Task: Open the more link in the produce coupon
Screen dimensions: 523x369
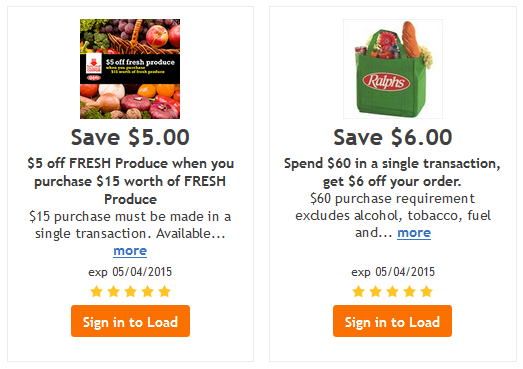Action: (x=130, y=251)
